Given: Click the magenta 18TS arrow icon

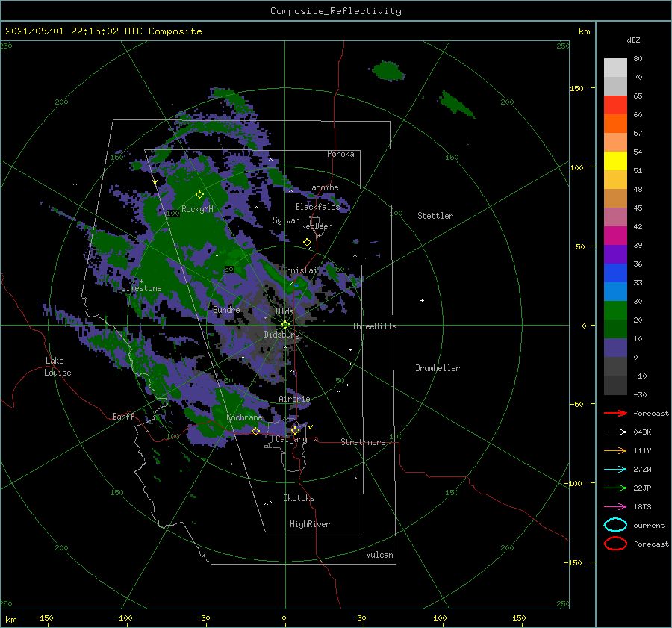Looking at the screenshot, I should point(615,507).
